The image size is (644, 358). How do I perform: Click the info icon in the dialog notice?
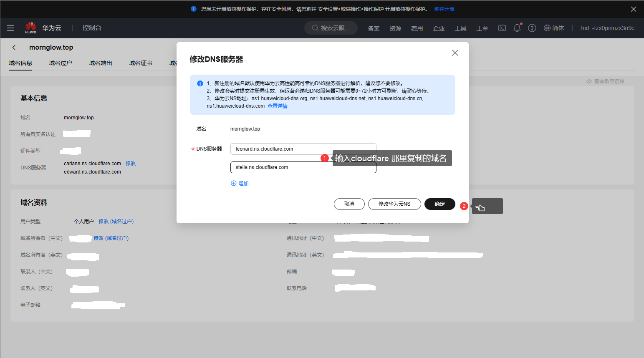pyautogui.click(x=200, y=83)
